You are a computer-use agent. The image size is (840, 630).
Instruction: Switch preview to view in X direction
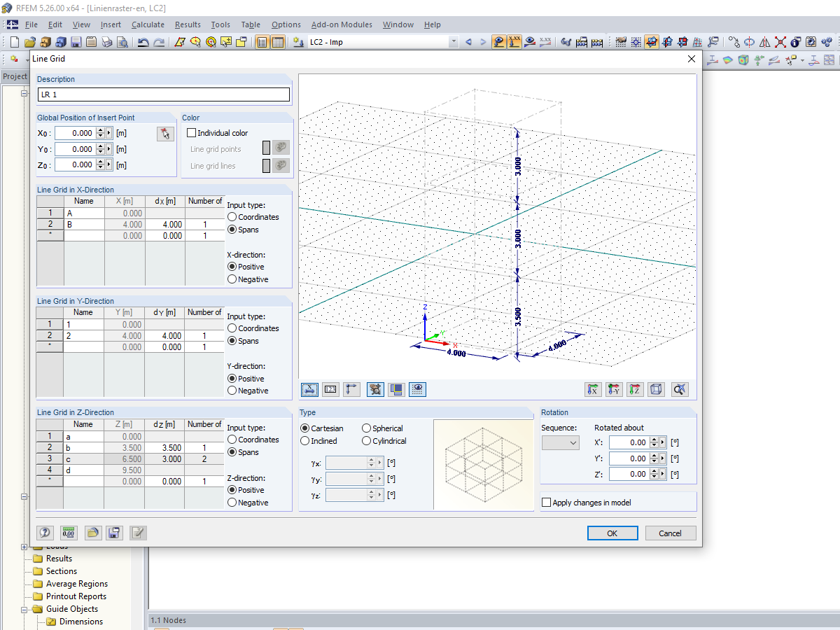tap(593, 389)
